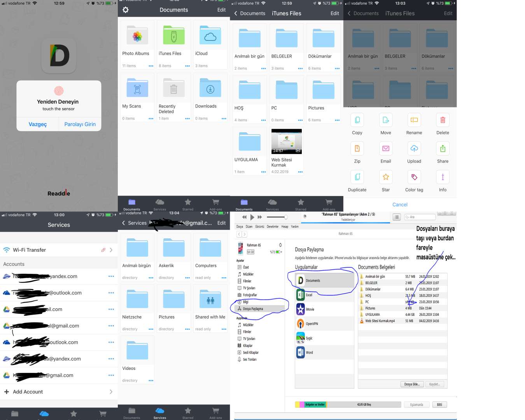This screenshot has height=420, width=525.
Task: Select OpenVPN app in iTunes file sharing
Action: point(325,324)
